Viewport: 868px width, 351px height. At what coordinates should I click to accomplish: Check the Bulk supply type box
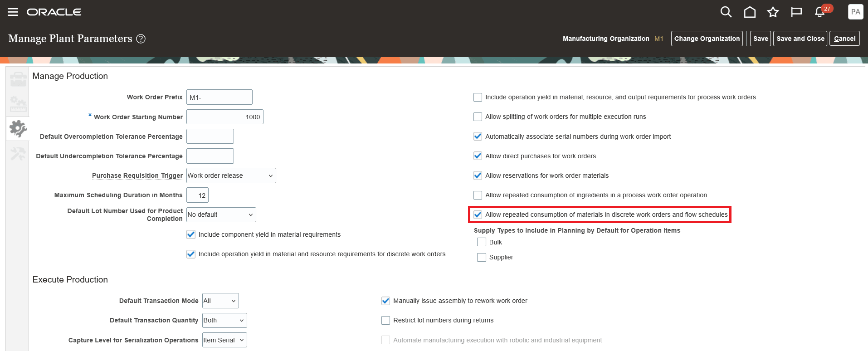pyautogui.click(x=482, y=242)
